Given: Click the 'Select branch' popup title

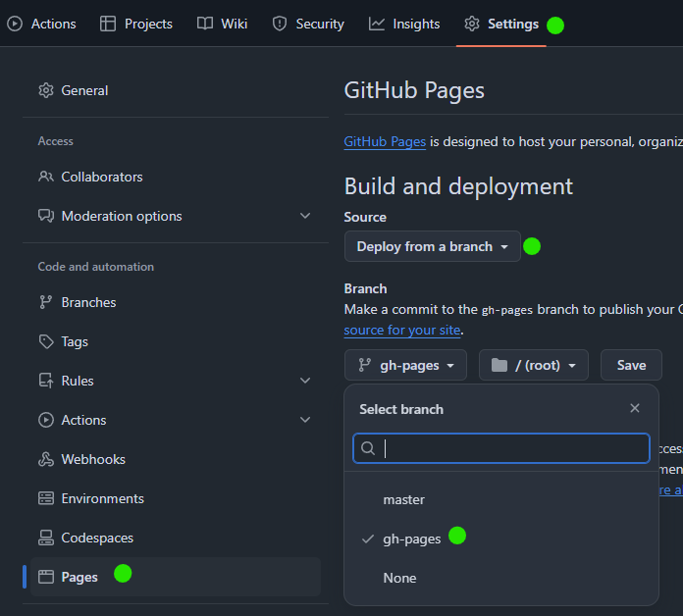Looking at the screenshot, I should pyautogui.click(x=401, y=410).
